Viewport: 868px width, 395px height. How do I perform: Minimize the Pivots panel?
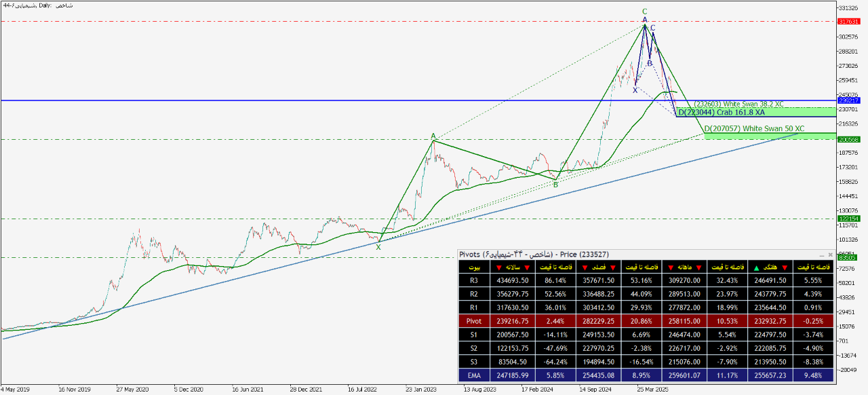coord(821,255)
